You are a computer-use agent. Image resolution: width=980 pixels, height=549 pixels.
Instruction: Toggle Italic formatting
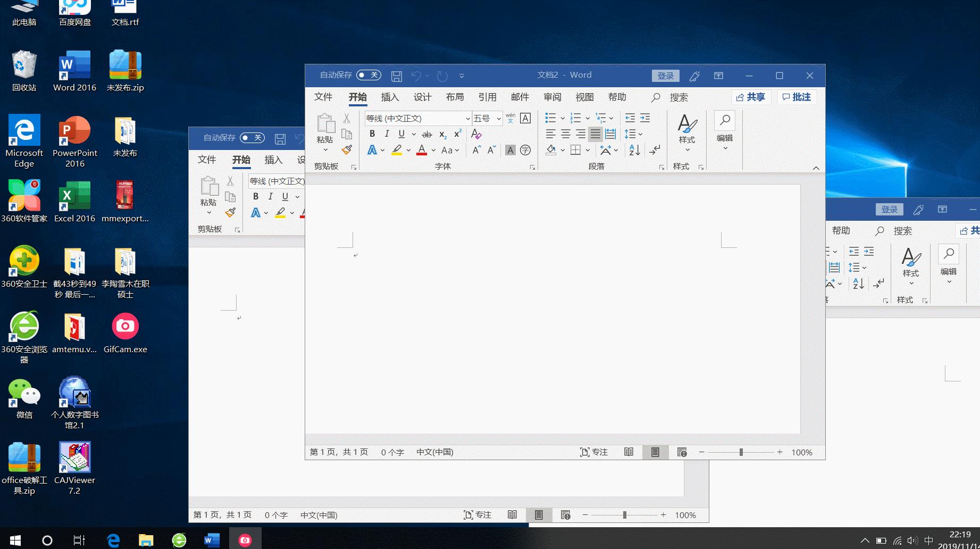tap(387, 134)
